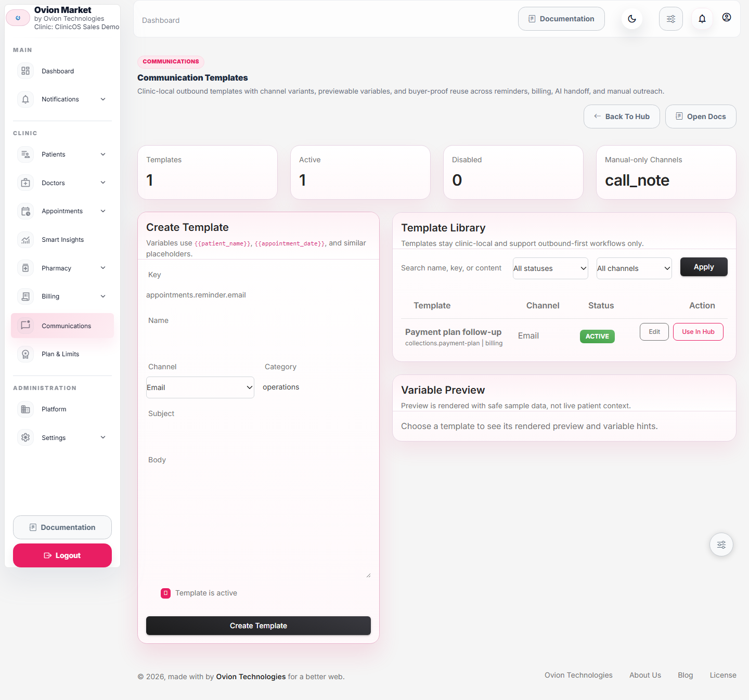
Task: Click the Body textarea resize handle
Action: point(368,575)
